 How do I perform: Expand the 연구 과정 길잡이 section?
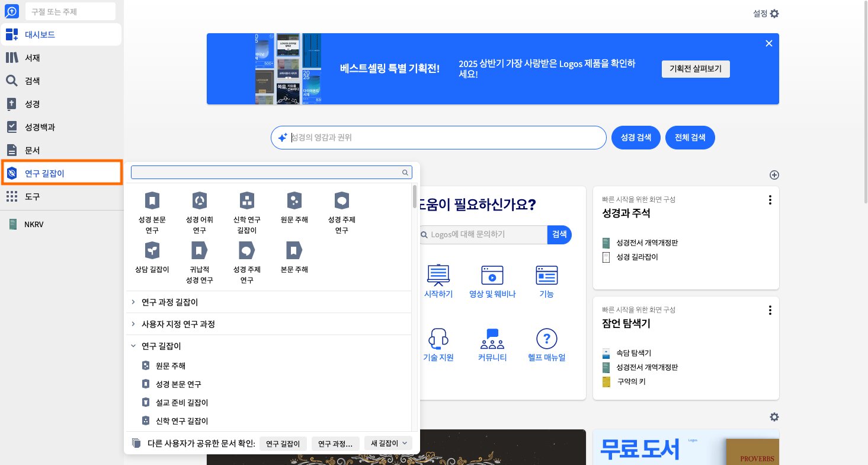tap(270, 302)
